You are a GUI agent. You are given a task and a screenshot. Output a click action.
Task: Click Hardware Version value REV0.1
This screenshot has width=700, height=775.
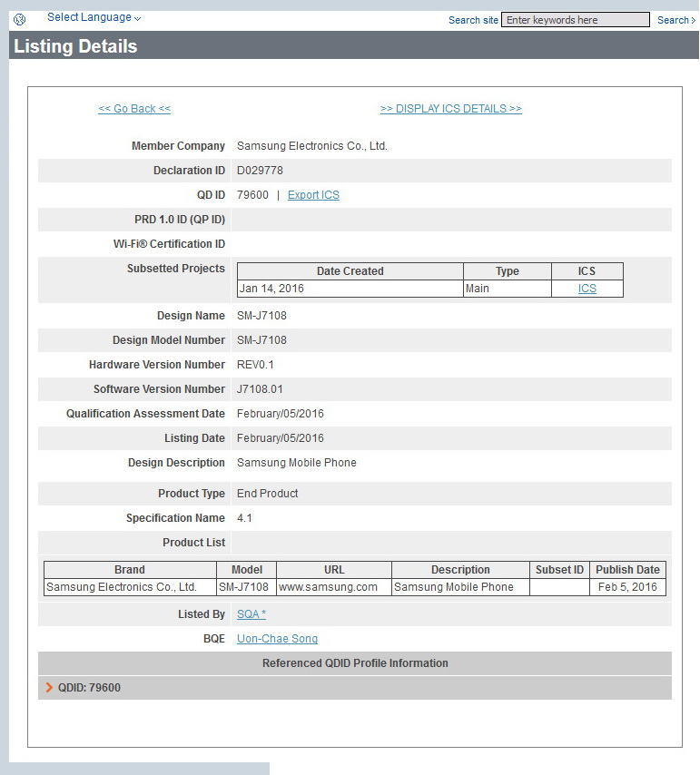point(255,365)
